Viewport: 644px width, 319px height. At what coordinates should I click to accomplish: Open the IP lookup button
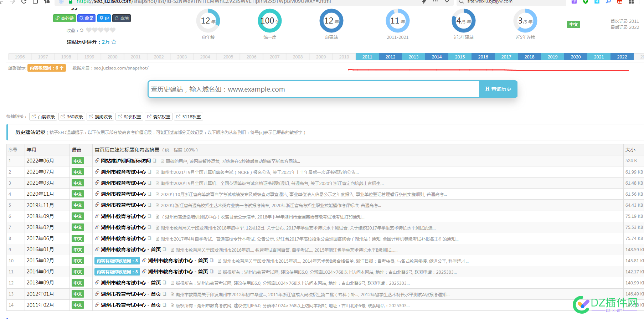[x=104, y=18]
